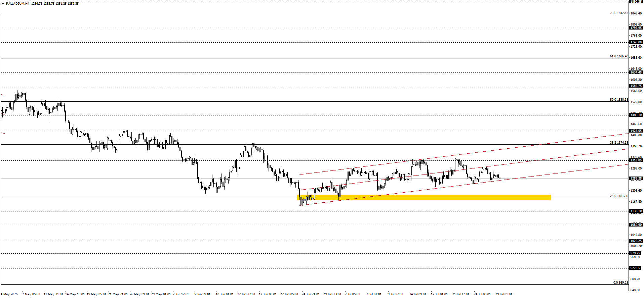This screenshot has width=644, height=298.
Task: Click the 14 May 13:01 time label
Action: click(75, 294)
